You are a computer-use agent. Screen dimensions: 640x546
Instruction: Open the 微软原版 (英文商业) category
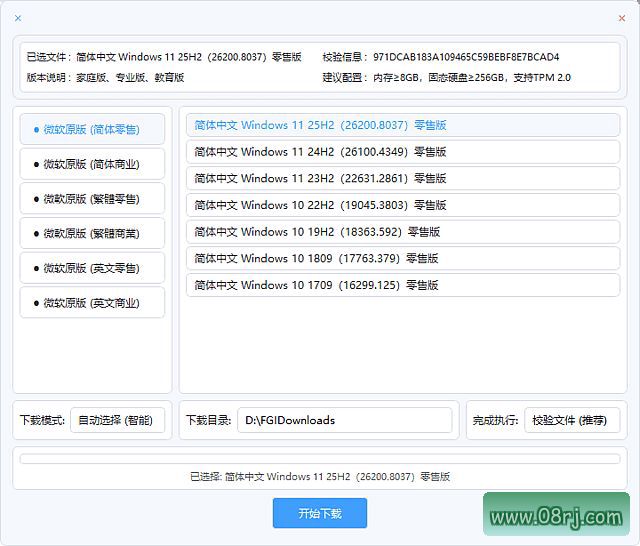point(92,302)
